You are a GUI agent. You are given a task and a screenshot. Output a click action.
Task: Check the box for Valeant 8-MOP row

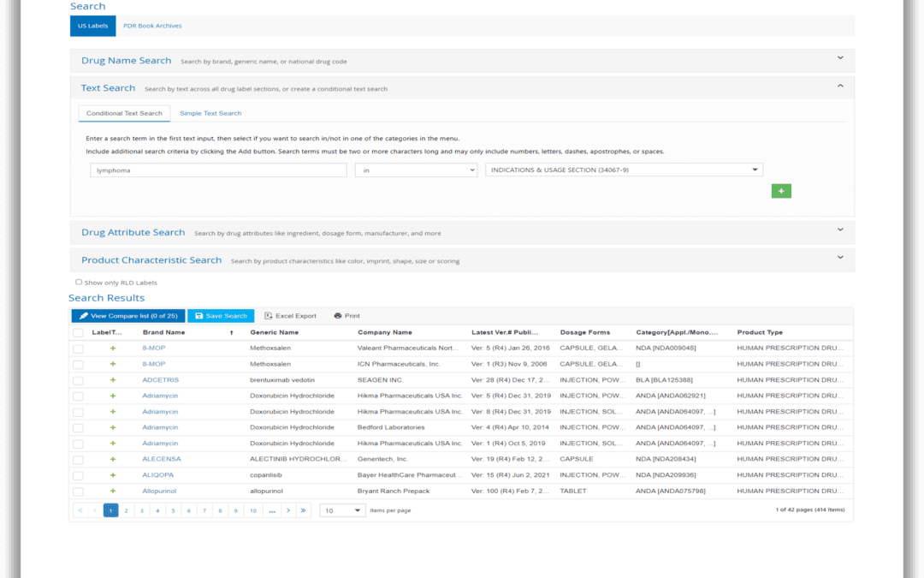coord(78,349)
